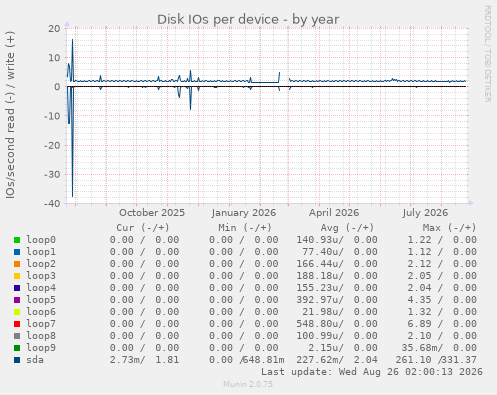Click the loop9 dark green swatch
The image size is (497, 395).
pos(17,348)
